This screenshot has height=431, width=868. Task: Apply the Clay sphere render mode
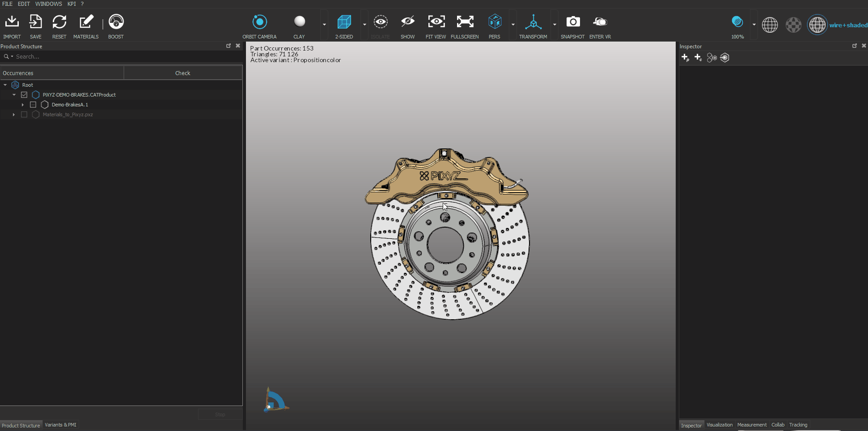pyautogui.click(x=300, y=21)
